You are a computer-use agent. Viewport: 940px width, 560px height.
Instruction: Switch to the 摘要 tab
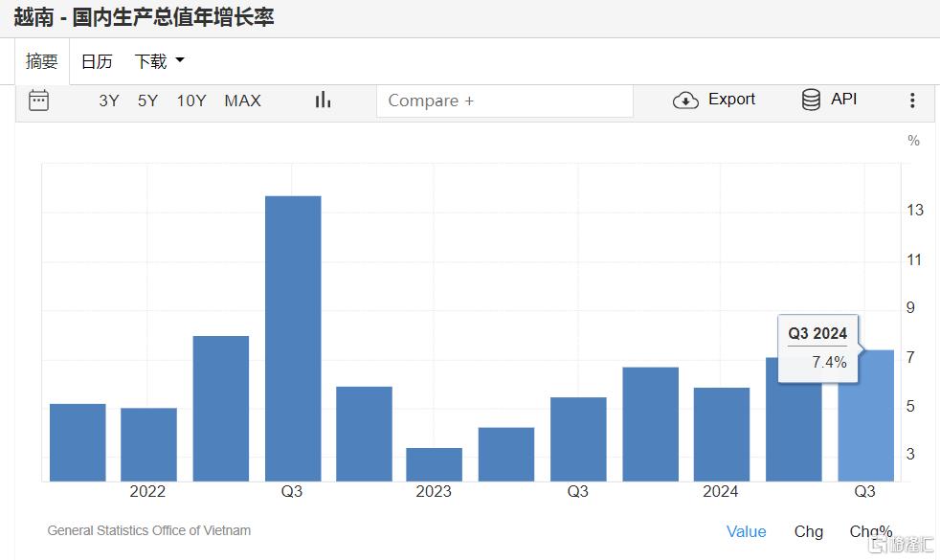[x=42, y=61]
